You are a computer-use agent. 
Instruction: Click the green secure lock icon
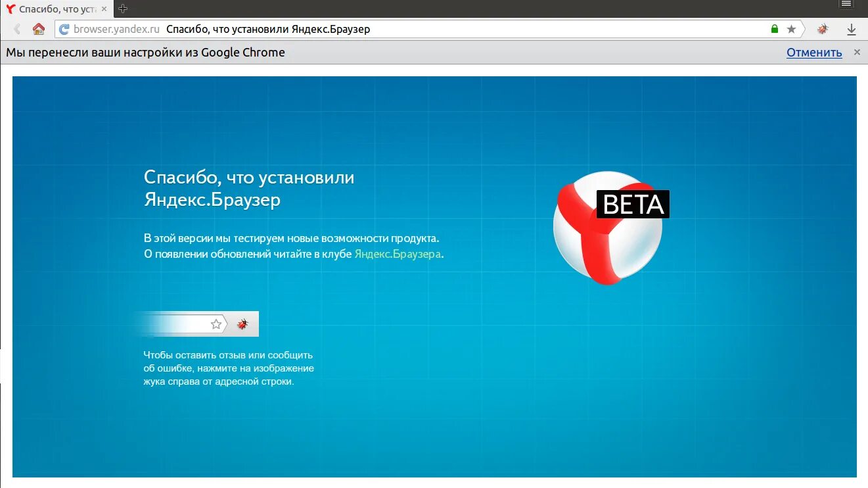[x=775, y=29]
